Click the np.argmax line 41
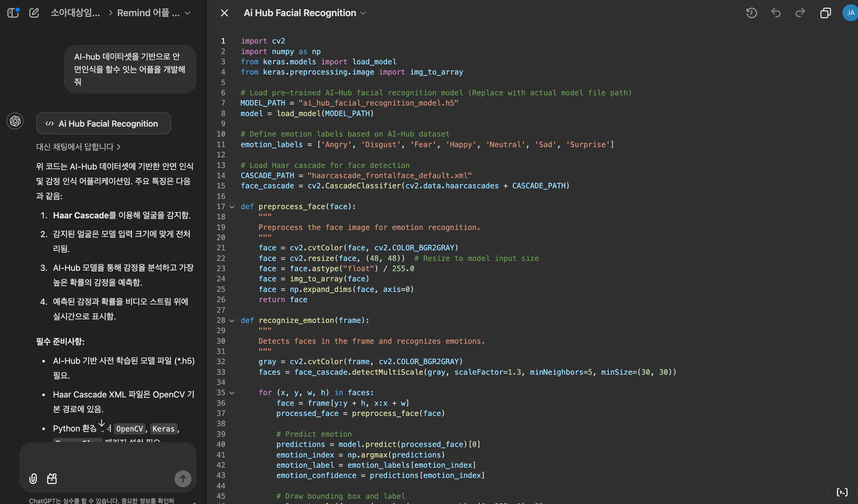The height and width of the screenshot is (504, 858). (x=361, y=455)
